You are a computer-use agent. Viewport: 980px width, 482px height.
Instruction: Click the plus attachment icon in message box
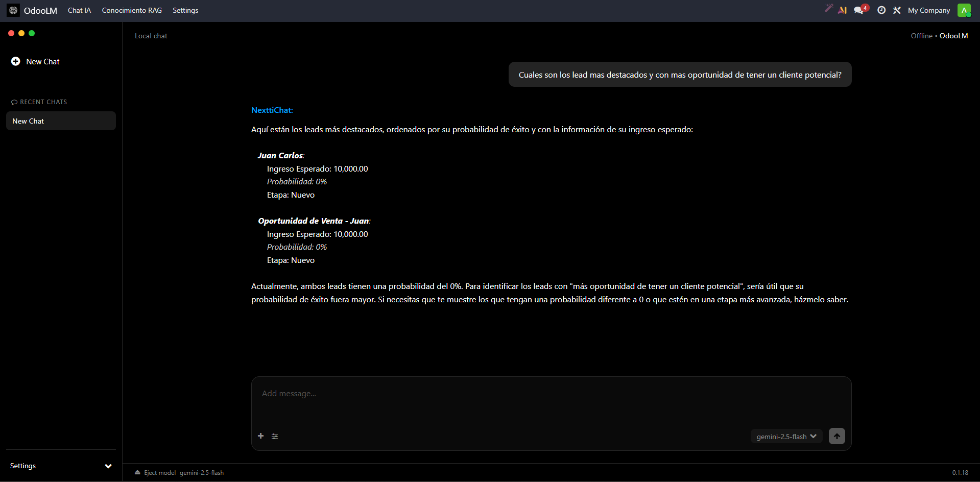coord(260,436)
